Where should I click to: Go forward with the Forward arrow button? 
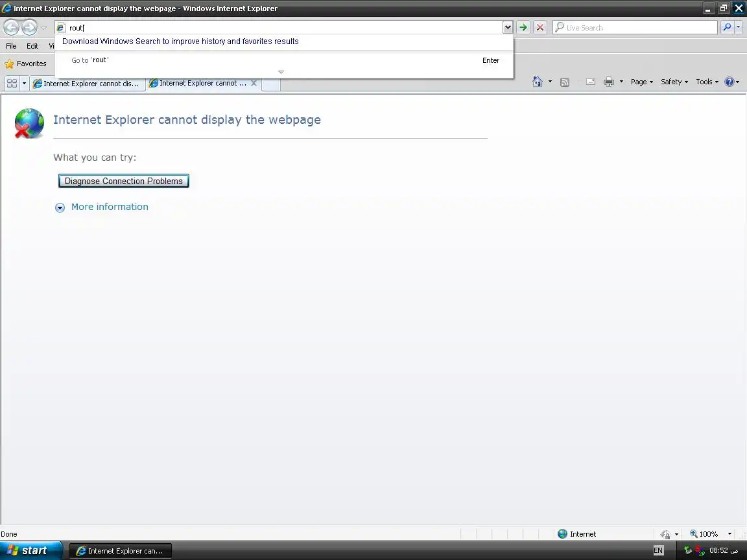30,27
